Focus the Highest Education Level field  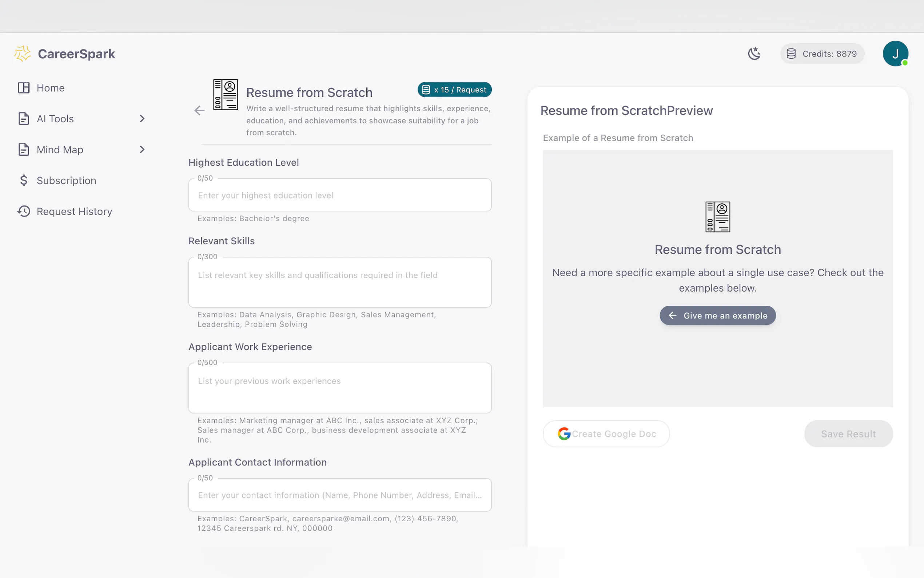coord(339,195)
